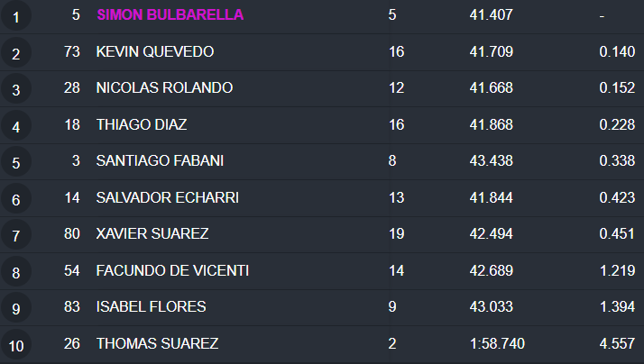
Task: Select Salvador Echarri's name
Action: [167, 197]
